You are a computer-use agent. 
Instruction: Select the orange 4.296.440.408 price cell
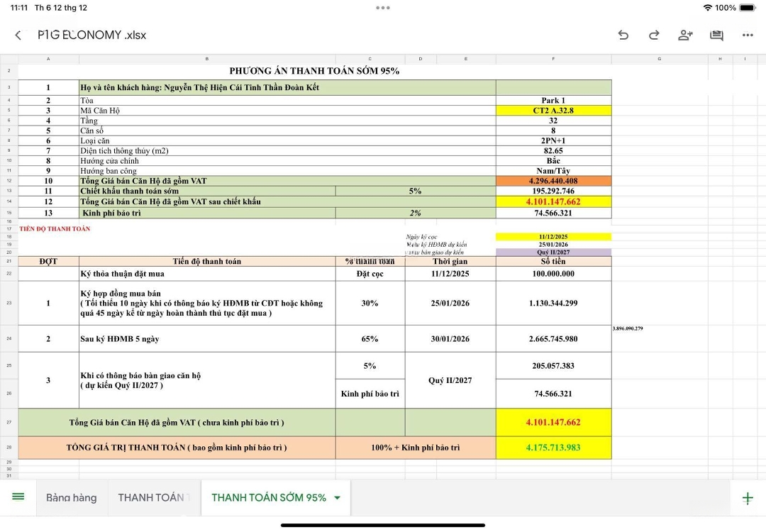pos(553,181)
